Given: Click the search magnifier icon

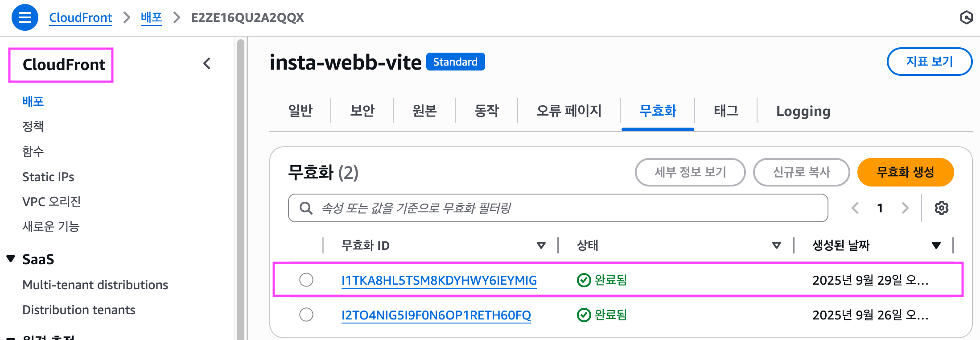Looking at the screenshot, I should coord(306,208).
